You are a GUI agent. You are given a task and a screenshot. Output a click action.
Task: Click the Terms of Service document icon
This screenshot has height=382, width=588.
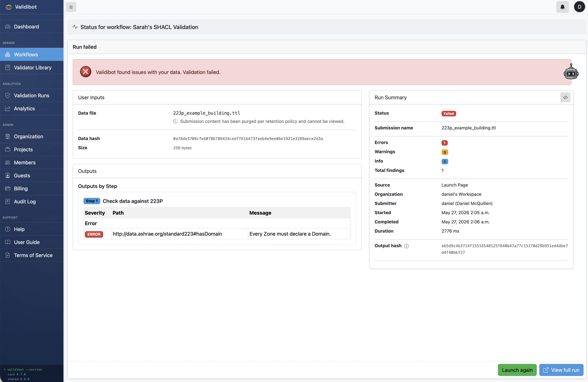click(8, 255)
